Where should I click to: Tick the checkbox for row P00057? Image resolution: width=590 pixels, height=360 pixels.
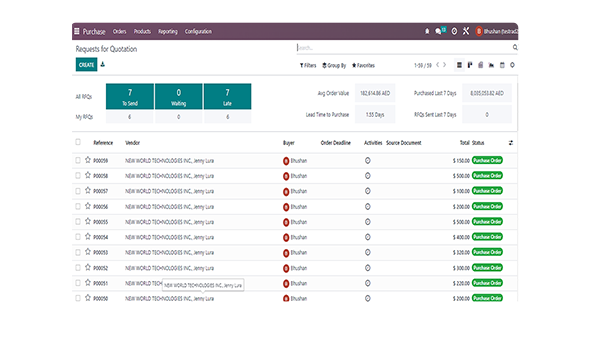[x=78, y=191]
